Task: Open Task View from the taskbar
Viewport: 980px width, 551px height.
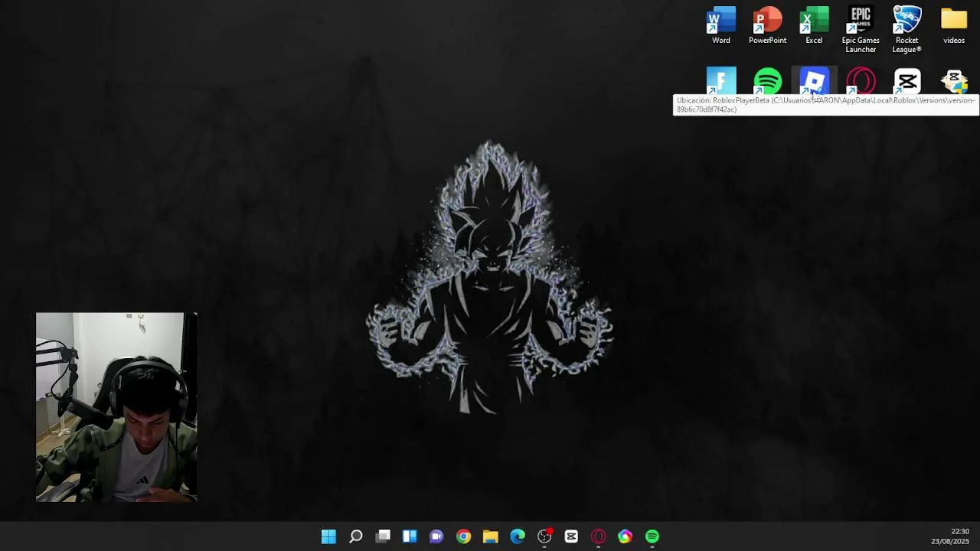Action: click(x=383, y=536)
